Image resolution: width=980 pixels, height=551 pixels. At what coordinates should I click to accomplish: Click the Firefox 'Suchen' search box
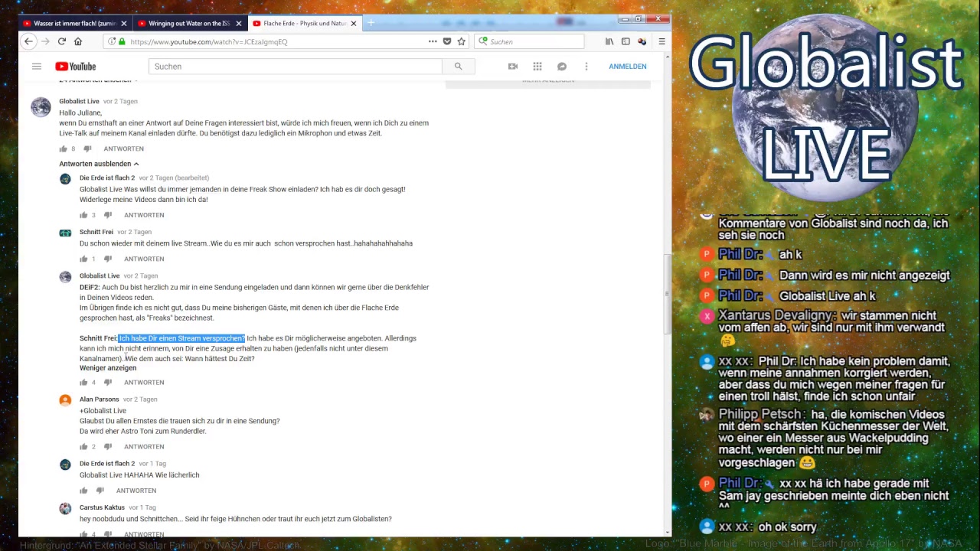(528, 41)
